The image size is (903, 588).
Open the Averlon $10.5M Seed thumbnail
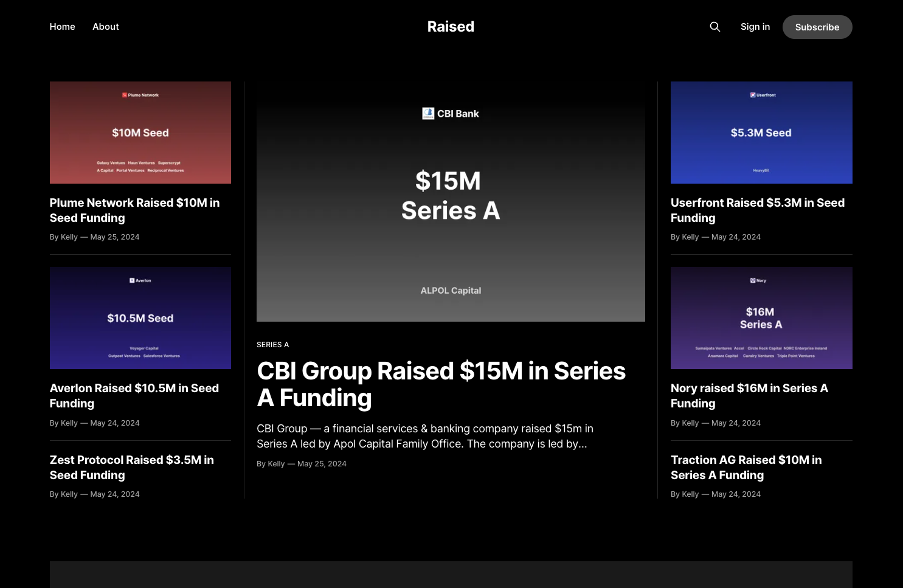(140, 318)
